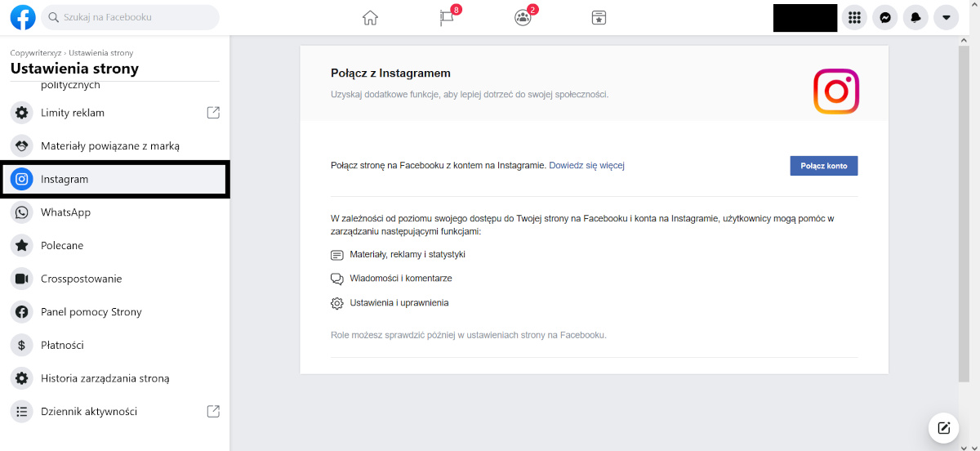Open Groups icon with 2 notifications
Image resolution: width=980 pixels, height=451 pixels.
point(523,17)
